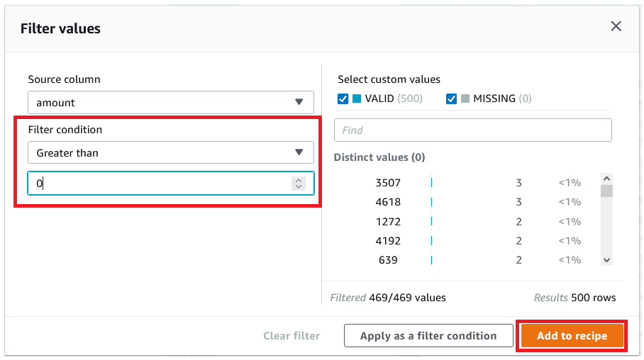Decrease the filter value with down arrow
The width and height of the screenshot is (644, 360).
click(x=299, y=186)
